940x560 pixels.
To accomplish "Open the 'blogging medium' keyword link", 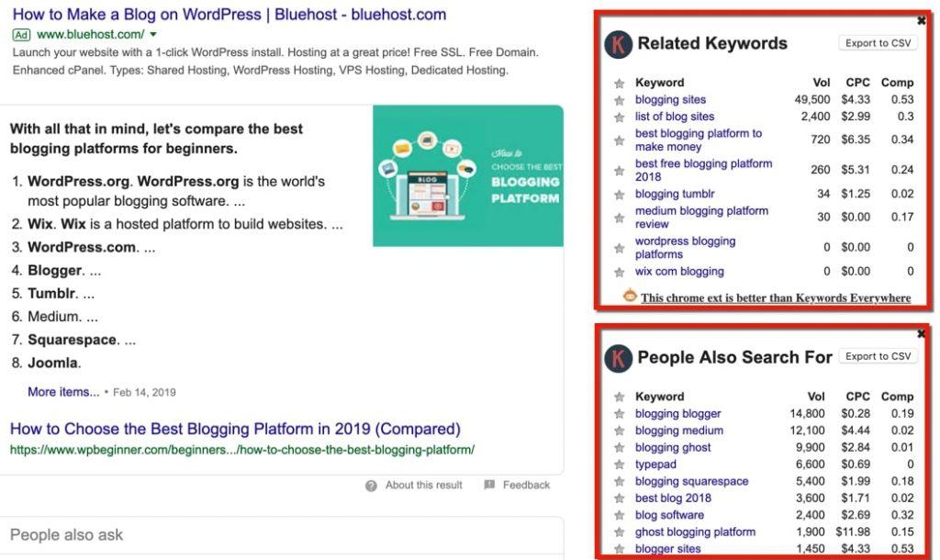I will click(678, 431).
